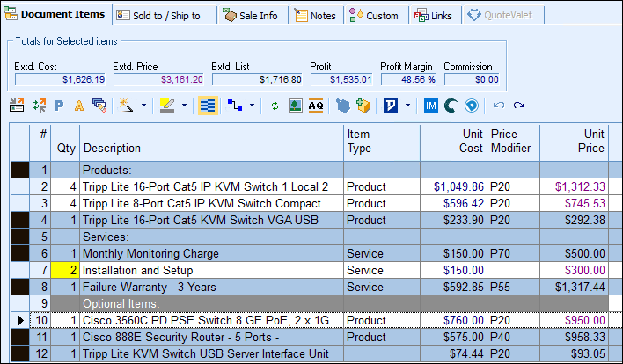The height and width of the screenshot is (364, 623).
Task: Click the blue P pricing toolbar icon
Action: pyautogui.click(x=59, y=106)
